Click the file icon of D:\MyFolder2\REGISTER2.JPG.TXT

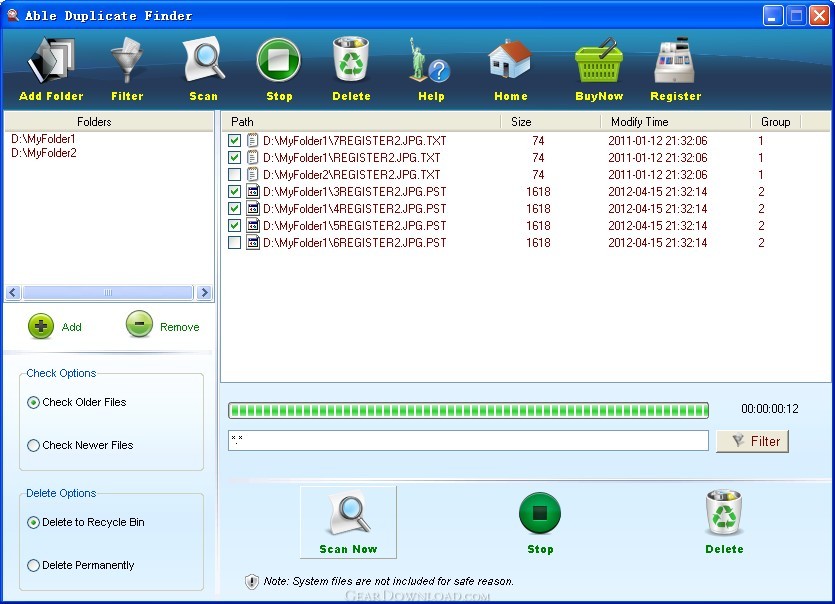click(x=253, y=175)
